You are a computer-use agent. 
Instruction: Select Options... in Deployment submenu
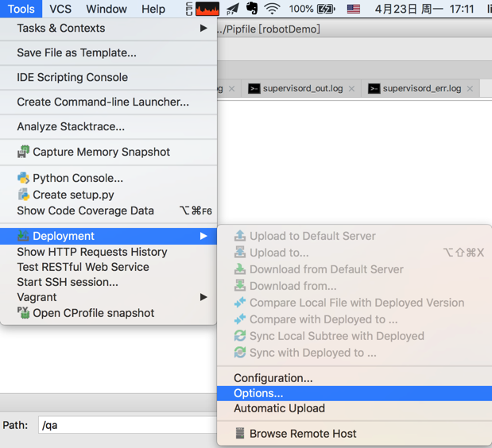(x=354, y=393)
